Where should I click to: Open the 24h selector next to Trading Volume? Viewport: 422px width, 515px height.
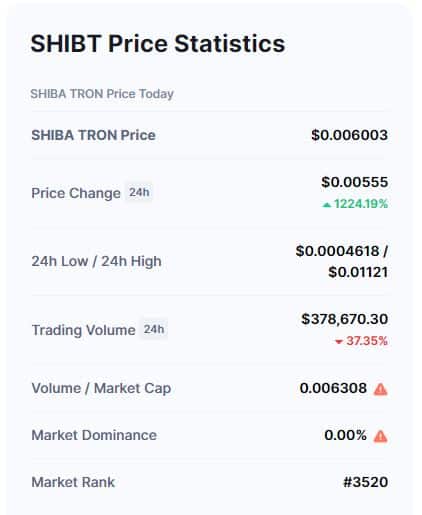pos(154,329)
